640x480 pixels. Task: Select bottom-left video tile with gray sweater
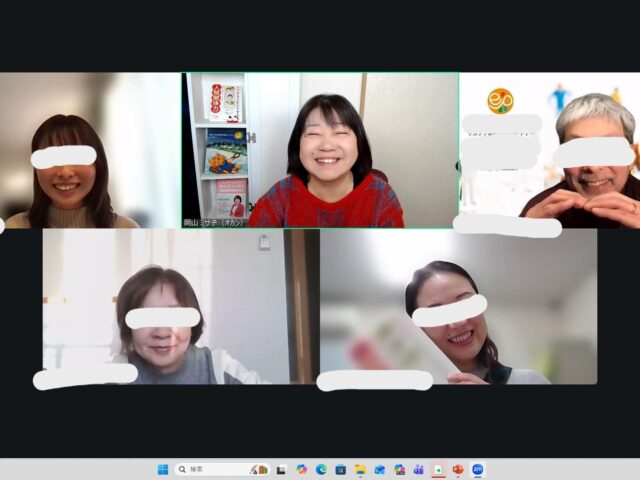[x=165, y=306]
